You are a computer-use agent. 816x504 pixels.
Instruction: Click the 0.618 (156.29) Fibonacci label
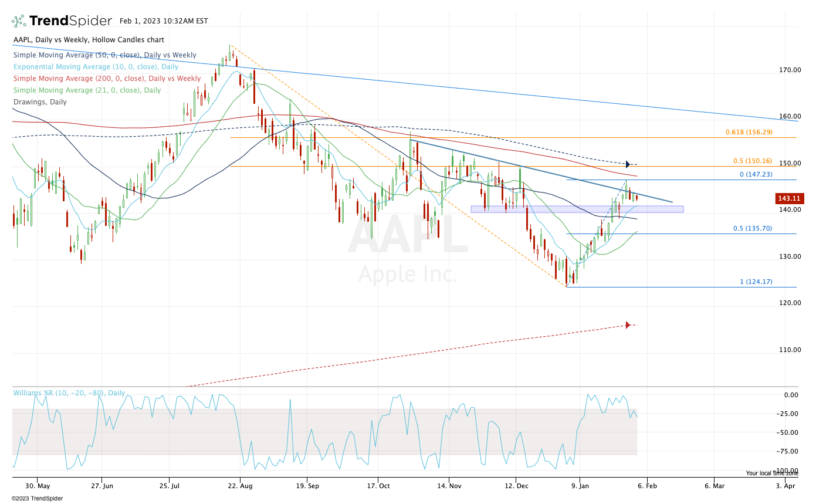click(x=749, y=132)
